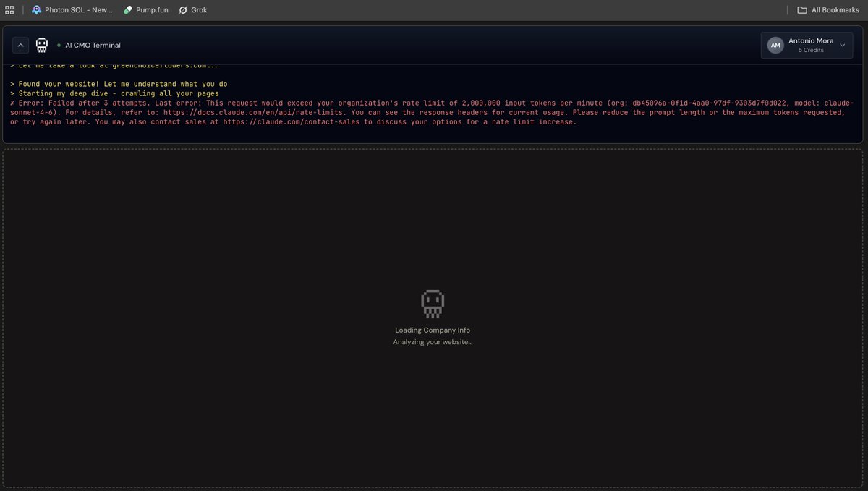
Task: Click the large skull icon in the loading panel
Action: 433,304
